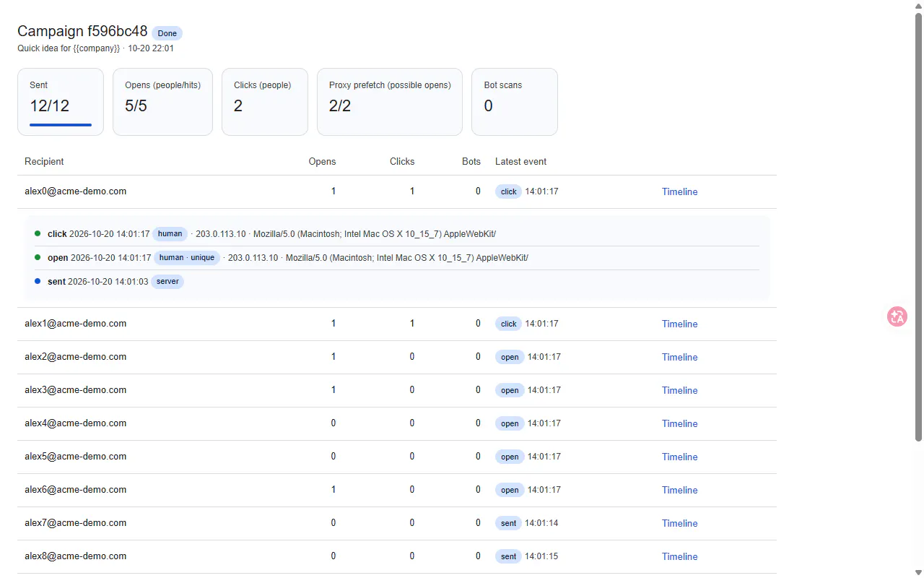Click the Opens (people/hits) stat card
Viewport: 924px width, 578px height.
[x=162, y=102]
